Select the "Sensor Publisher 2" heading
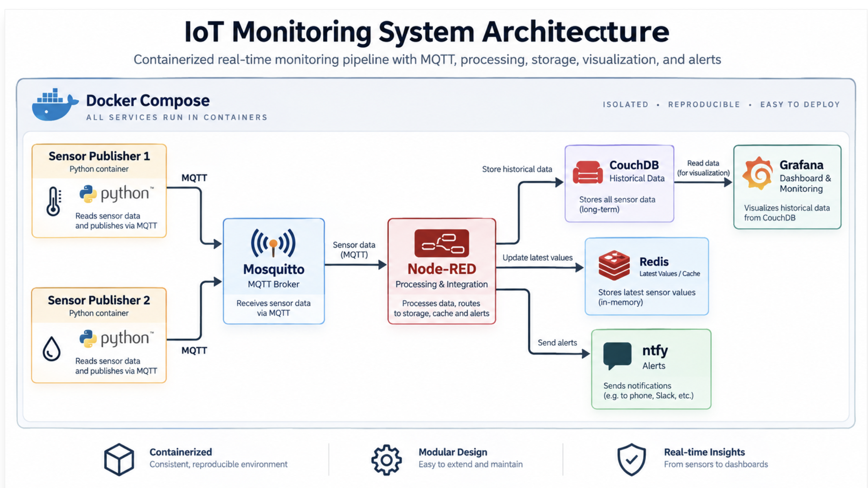Image resolution: width=868 pixels, height=488 pixels. (x=99, y=300)
